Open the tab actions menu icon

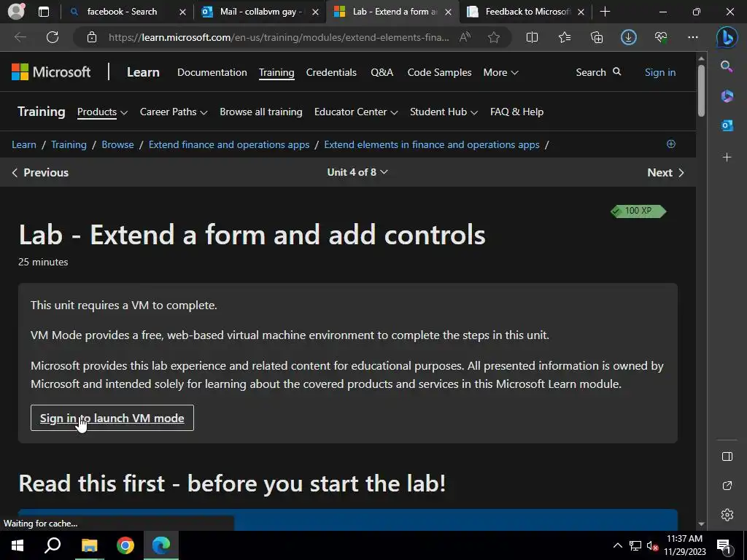tap(43, 12)
